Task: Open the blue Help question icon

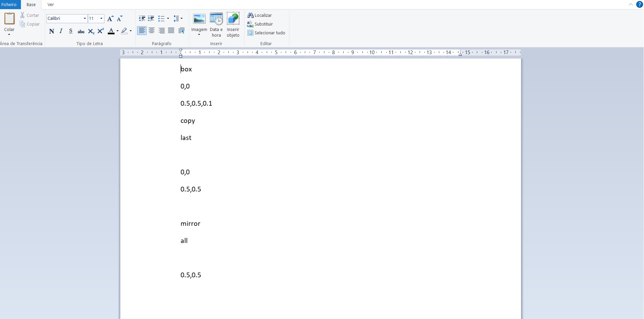Action: click(639, 4)
